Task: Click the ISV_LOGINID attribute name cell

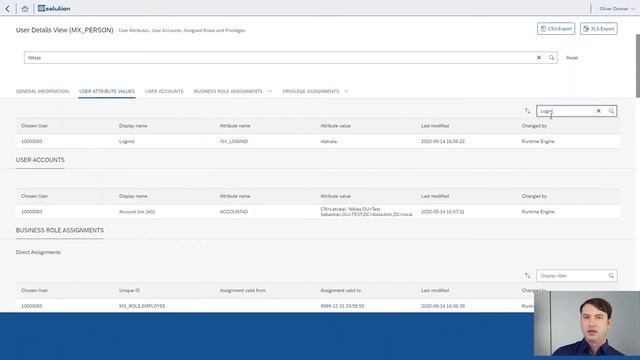Action: [234, 142]
